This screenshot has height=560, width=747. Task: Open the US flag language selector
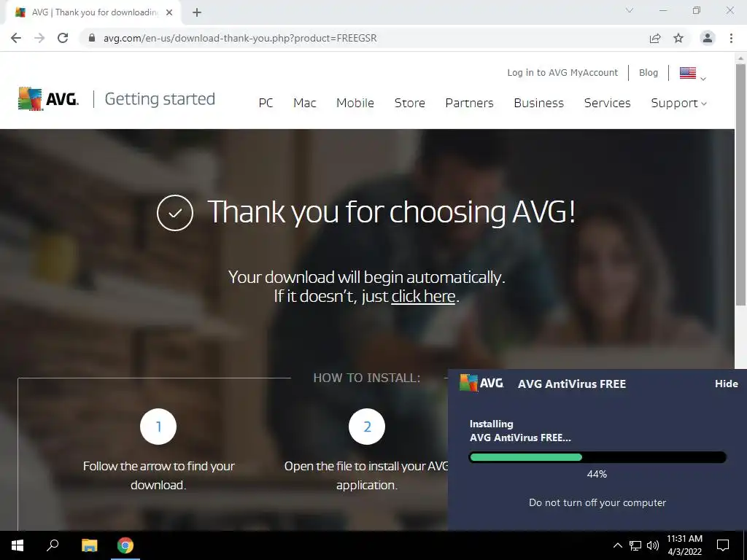pyautogui.click(x=693, y=74)
